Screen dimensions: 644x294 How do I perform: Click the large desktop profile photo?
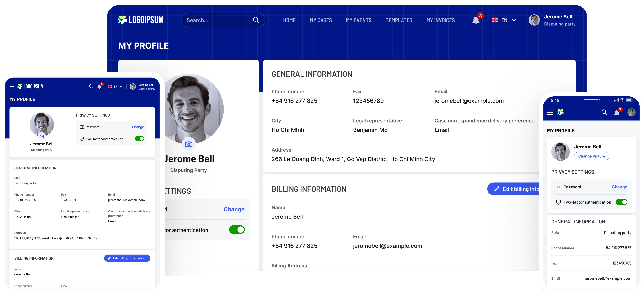click(194, 109)
